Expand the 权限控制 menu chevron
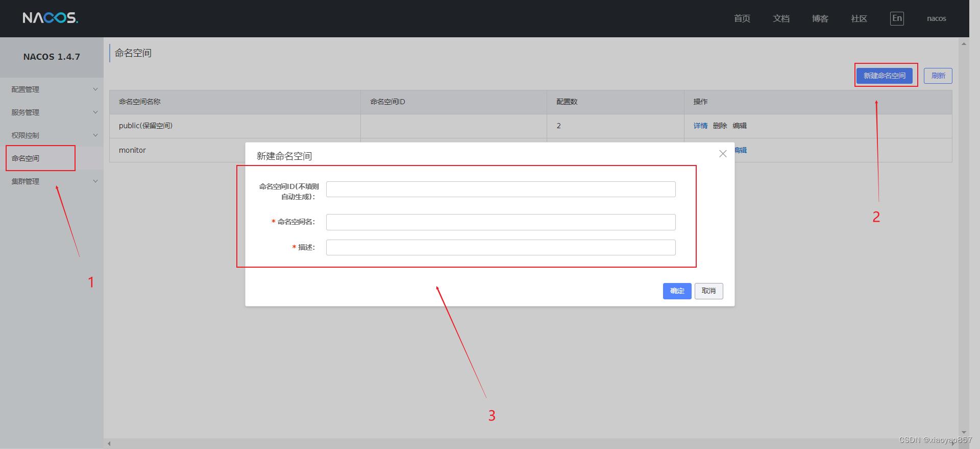 coord(95,135)
